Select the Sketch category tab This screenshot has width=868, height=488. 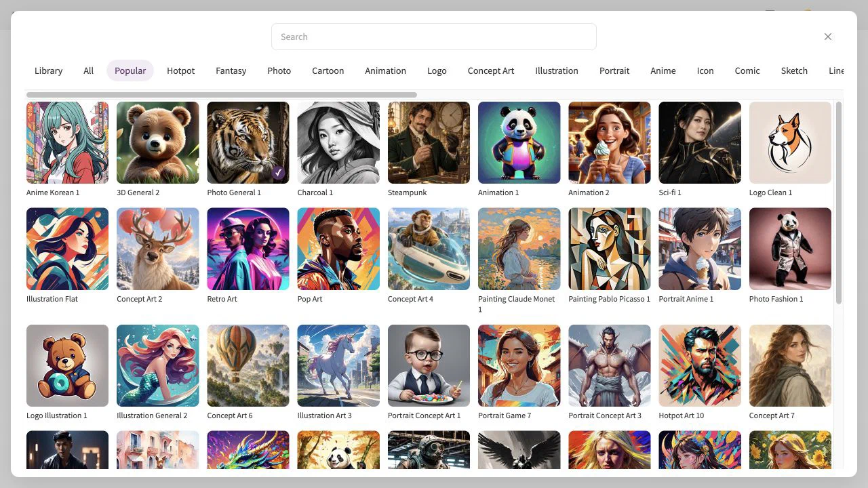click(794, 70)
